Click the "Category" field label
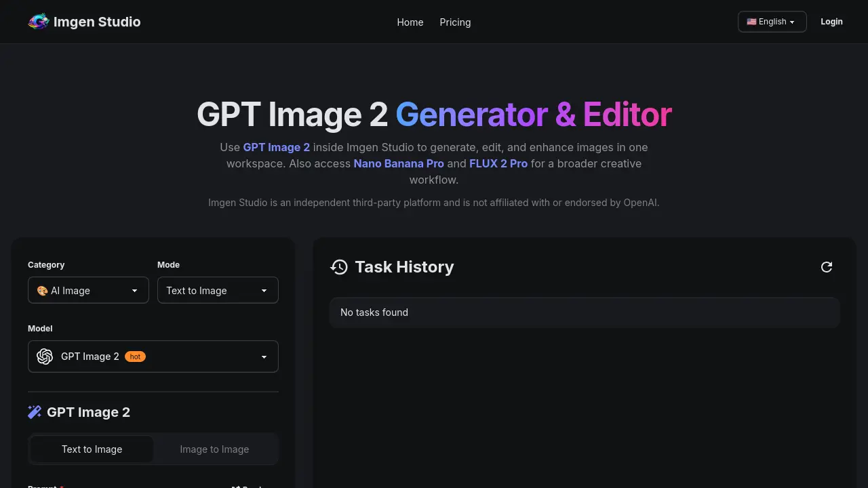868x488 pixels. 46,265
